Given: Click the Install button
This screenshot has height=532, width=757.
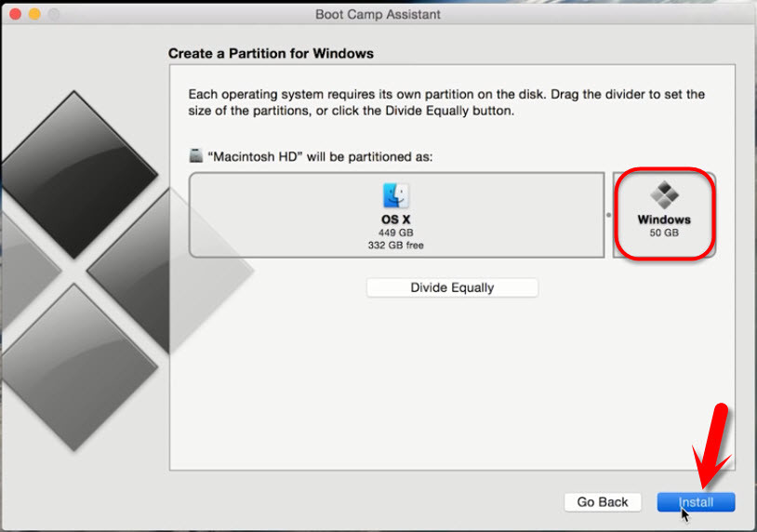Looking at the screenshot, I should click(696, 502).
